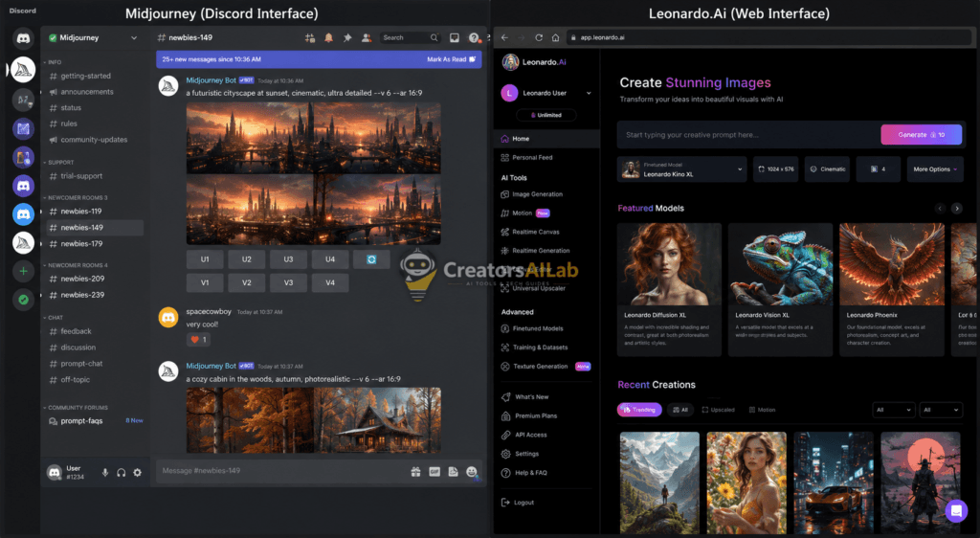
Task: Open Home in Leonardo sidebar
Action: click(x=546, y=139)
